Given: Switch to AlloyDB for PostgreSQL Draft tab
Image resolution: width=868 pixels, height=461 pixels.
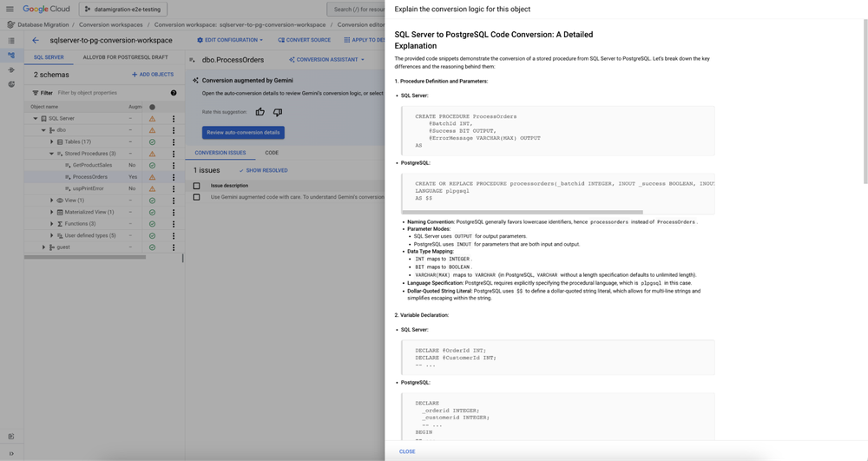Looking at the screenshot, I should coord(125,57).
